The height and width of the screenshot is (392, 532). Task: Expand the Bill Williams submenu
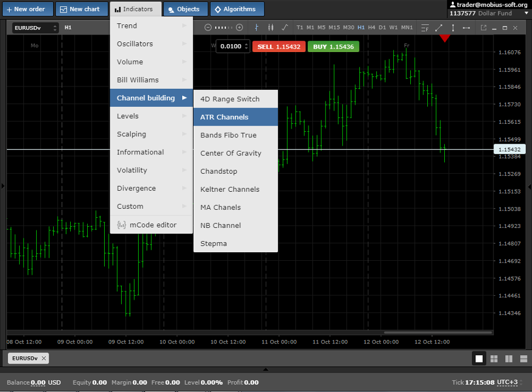[151, 80]
